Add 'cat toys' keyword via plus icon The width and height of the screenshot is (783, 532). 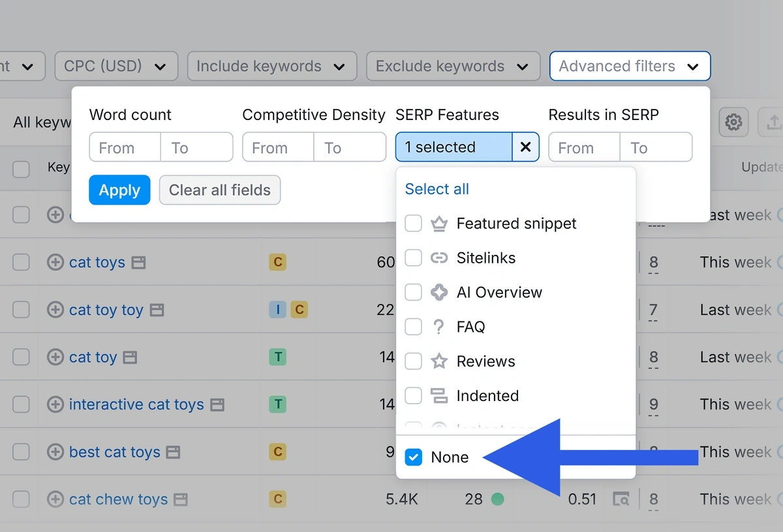pyautogui.click(x=55, y=262)
